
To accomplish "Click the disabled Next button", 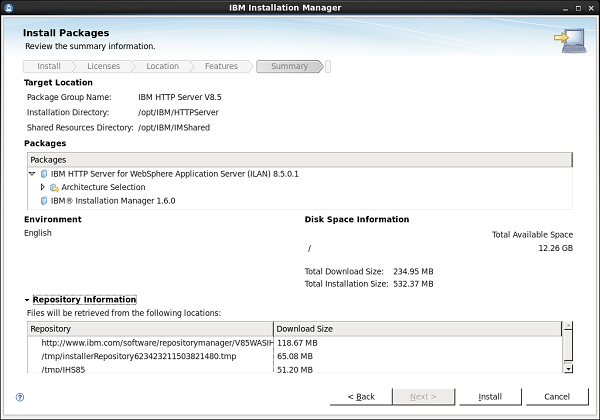I will point(423,397).
